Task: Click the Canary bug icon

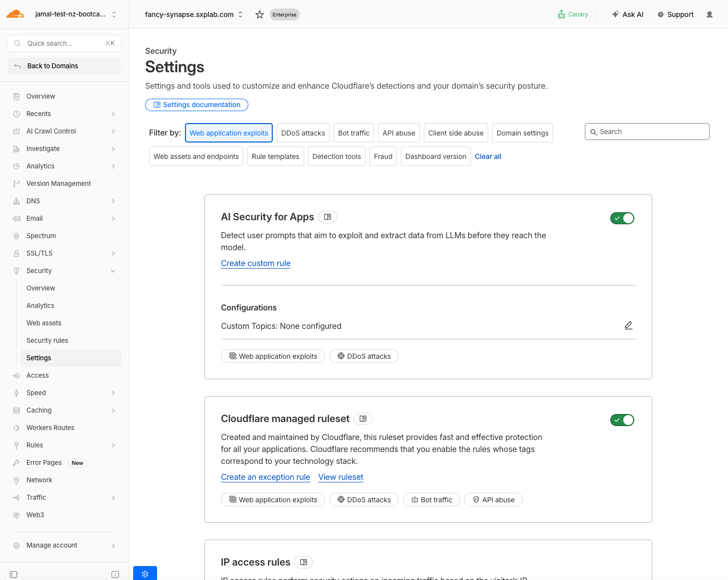Action: point(561,14)
